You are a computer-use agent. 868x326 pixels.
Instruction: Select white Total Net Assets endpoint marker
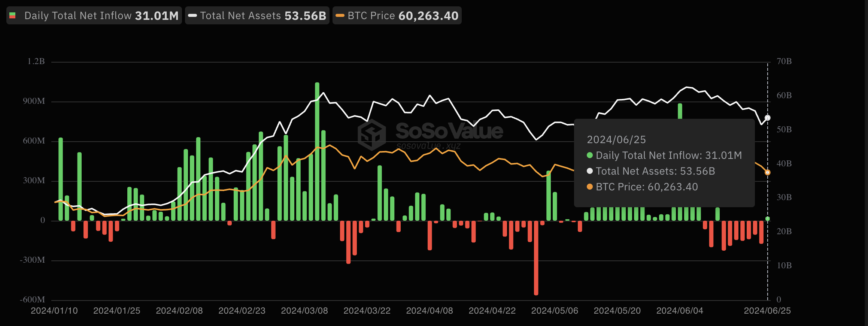(x=767, y=118)
